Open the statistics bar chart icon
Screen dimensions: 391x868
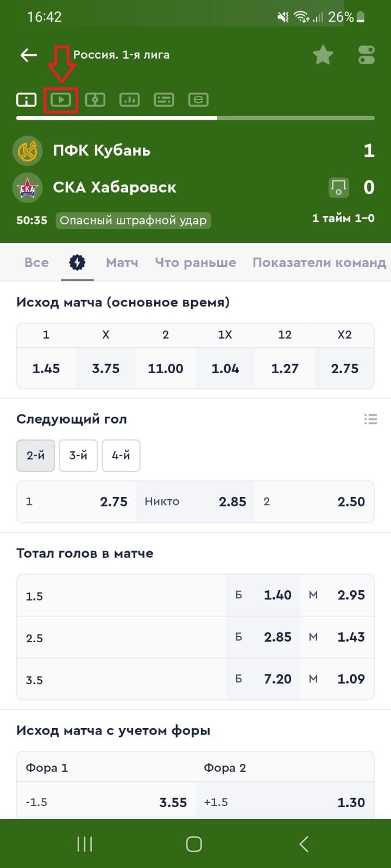pos(129,100)
